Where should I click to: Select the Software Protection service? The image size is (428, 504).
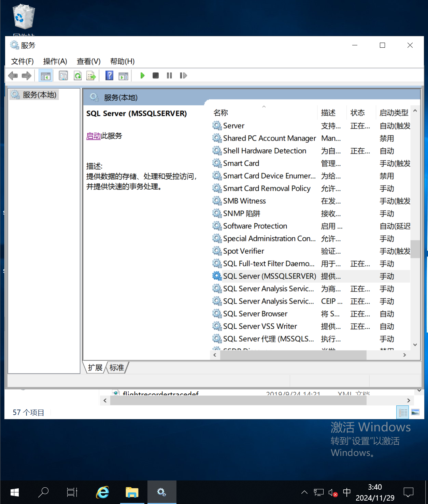[x=311, y=226]
